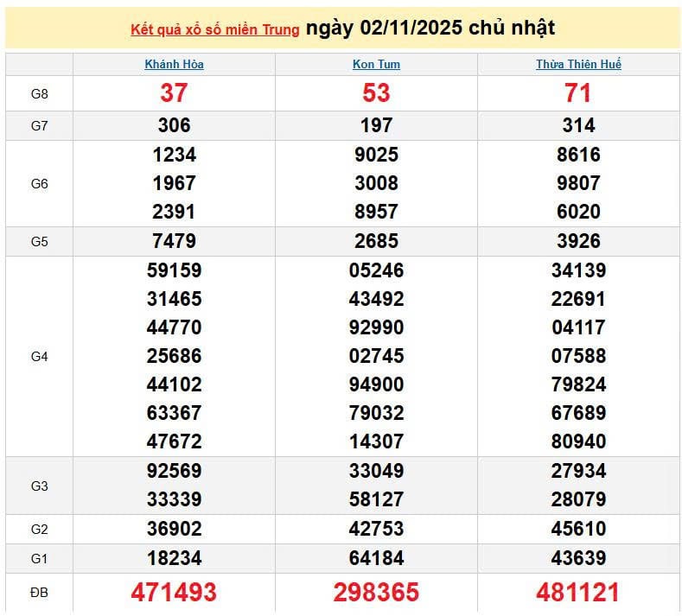Click the G7 row label

[39, 126]
